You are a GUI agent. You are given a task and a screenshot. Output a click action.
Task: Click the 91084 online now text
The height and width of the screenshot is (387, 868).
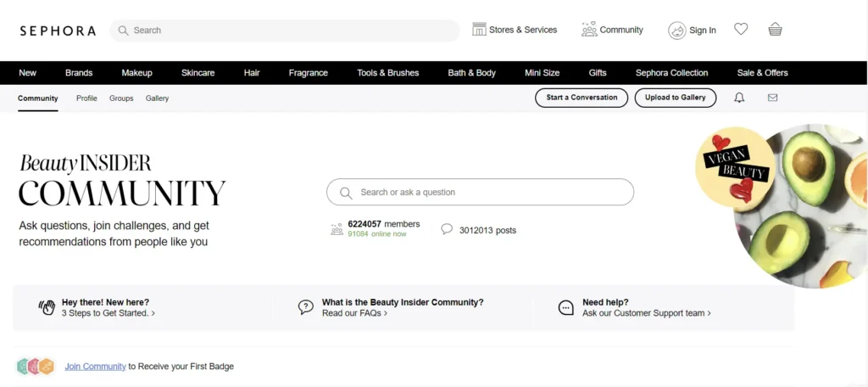tap(377, 234)
